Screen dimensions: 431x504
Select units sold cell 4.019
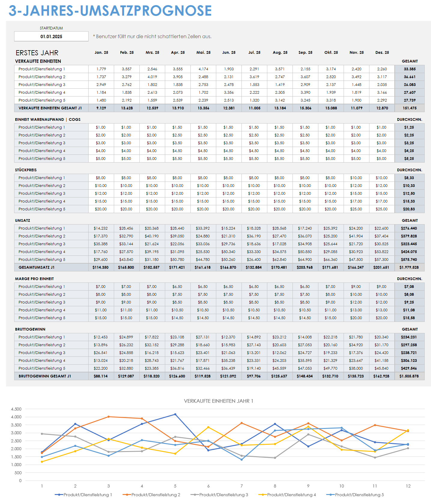click(152, 77)
